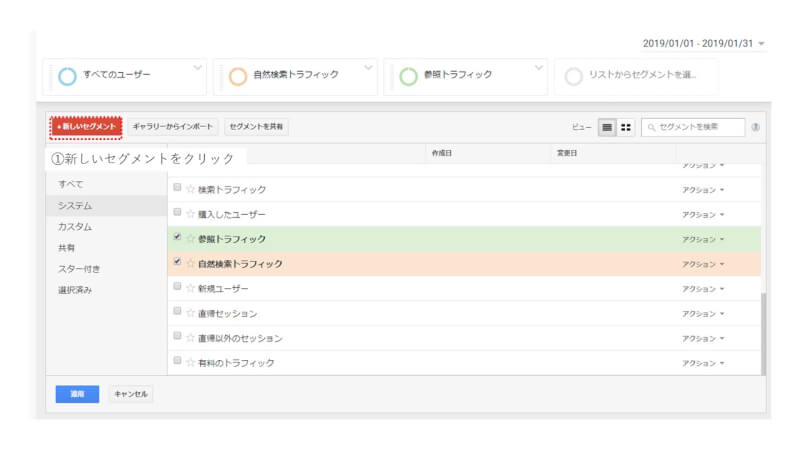Check the 検索トラフィック checkbox
The width and height of the screenshot is (800, 450).
click(x=177, y=187)
